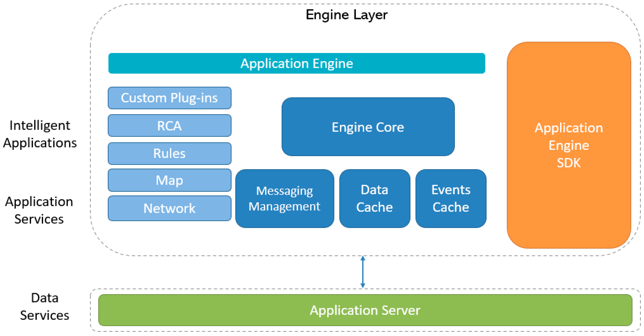
Task: Click the blue double-headed vertical arrow
Action: 363,272
